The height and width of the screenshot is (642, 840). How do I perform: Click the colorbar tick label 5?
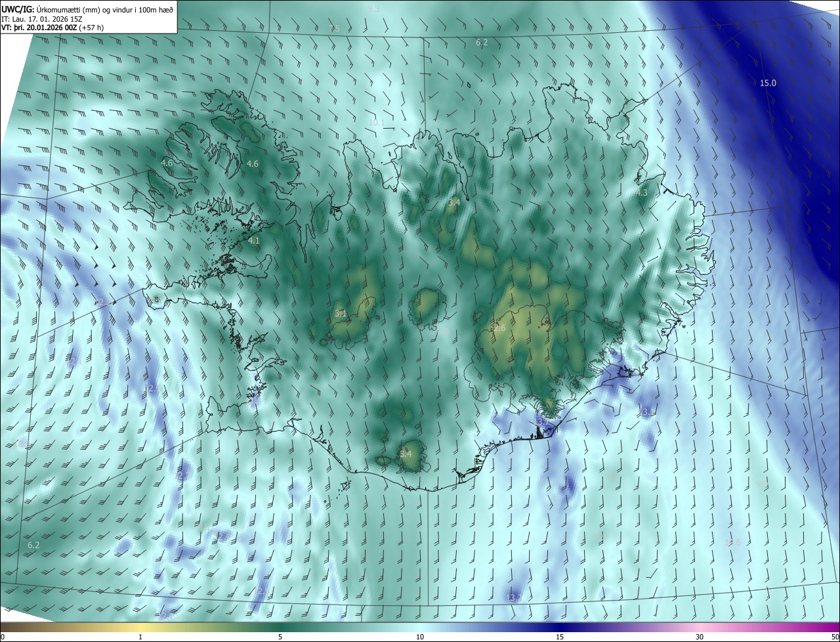pyautogui.click(x=280, y=637)
